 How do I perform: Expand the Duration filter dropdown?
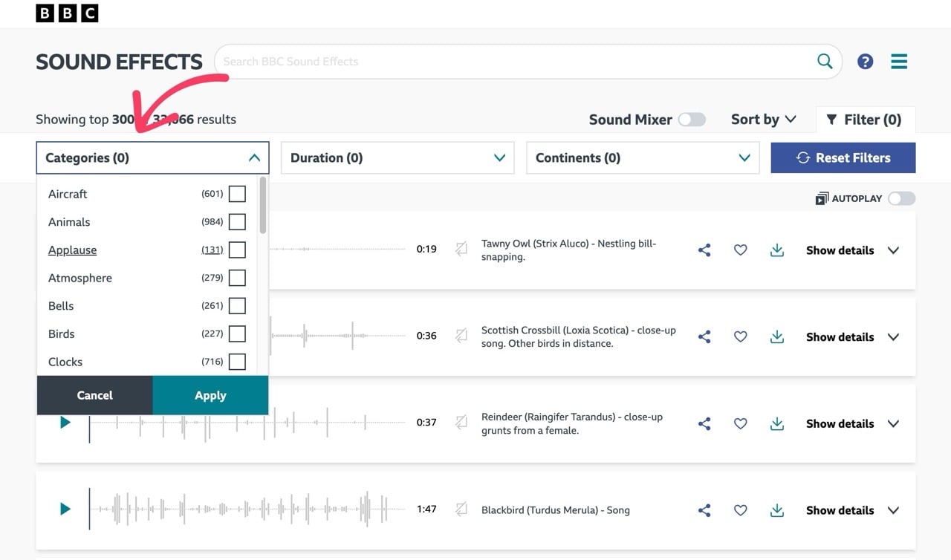click(x=397, y=158)
